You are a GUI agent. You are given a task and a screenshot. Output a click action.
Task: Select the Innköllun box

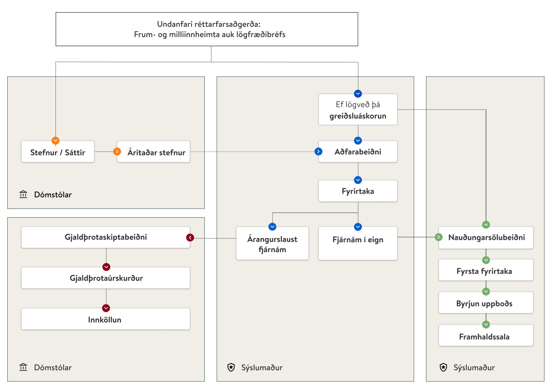tap(106, 319)
